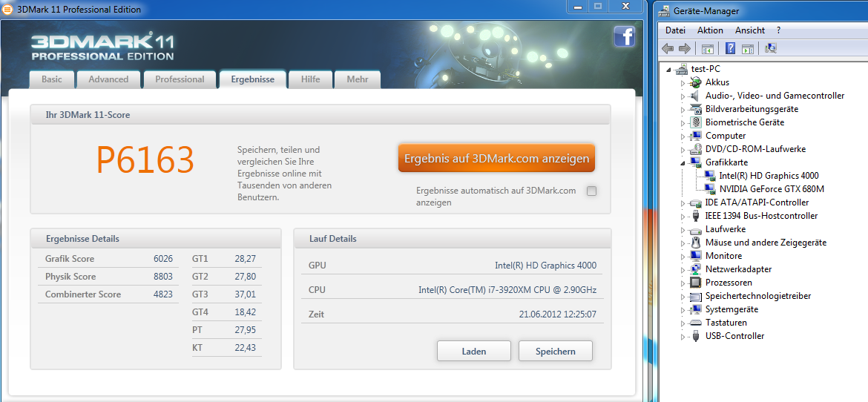The height and width of the screenshot is (402, 868).
Task: Click the Grafik Score value 6026
Action: (x=163, y=259)
